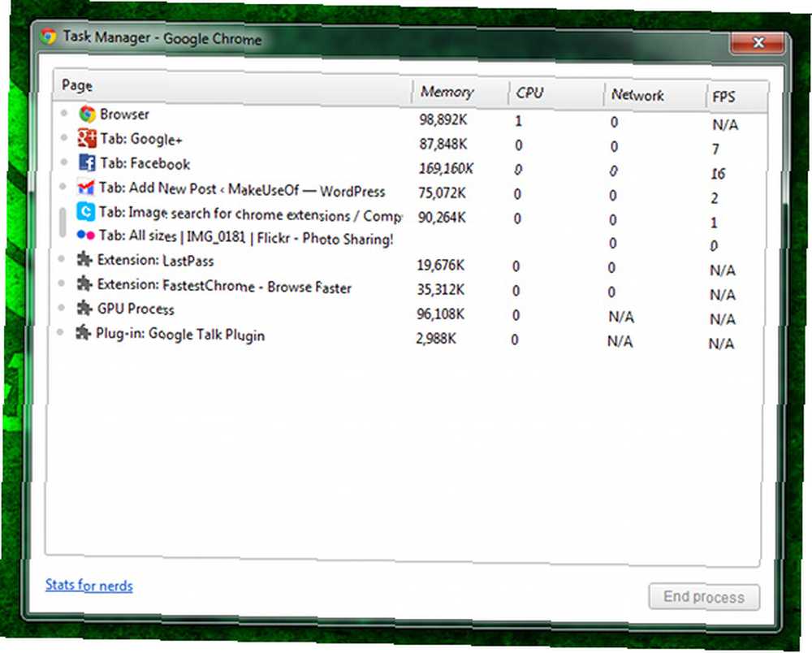Viewport: 812px width, 653px height.
Task: Click the End process button
Action: click(704, 597)
